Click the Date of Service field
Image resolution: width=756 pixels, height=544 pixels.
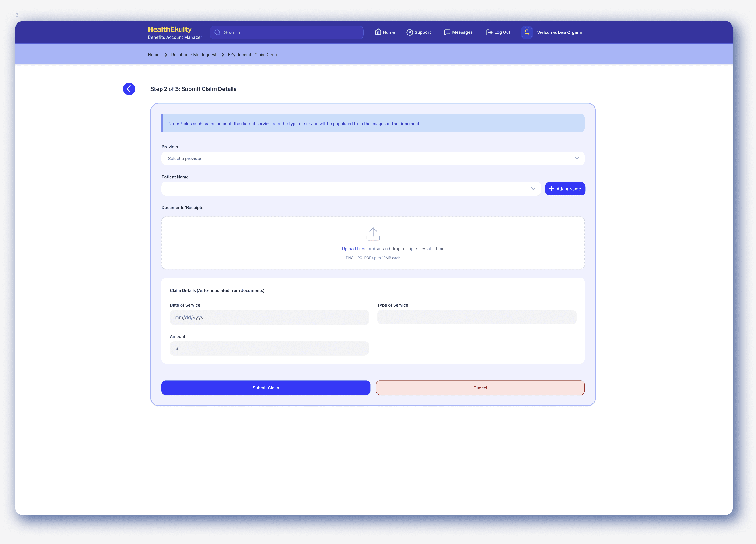[269, 317]
